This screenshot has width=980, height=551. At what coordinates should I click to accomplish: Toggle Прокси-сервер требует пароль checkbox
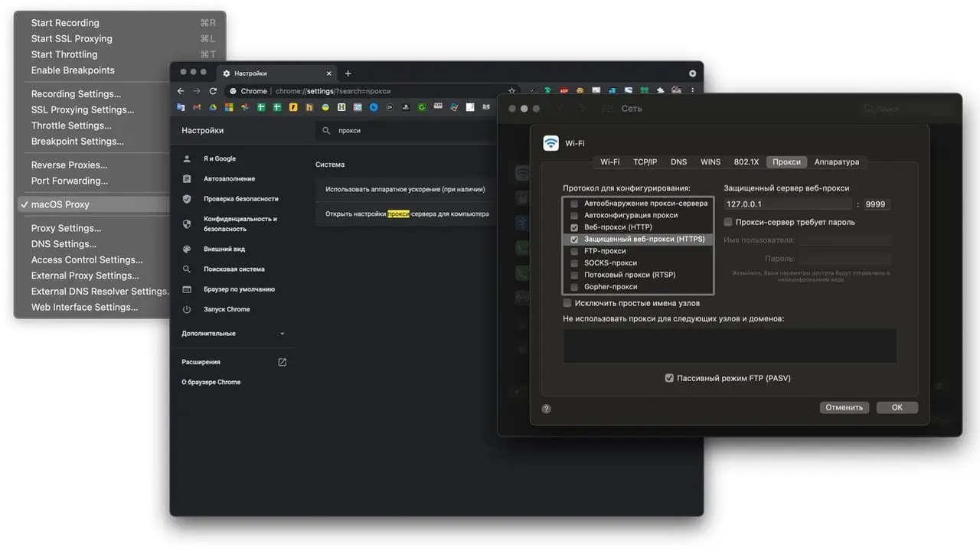coord(728,222)
